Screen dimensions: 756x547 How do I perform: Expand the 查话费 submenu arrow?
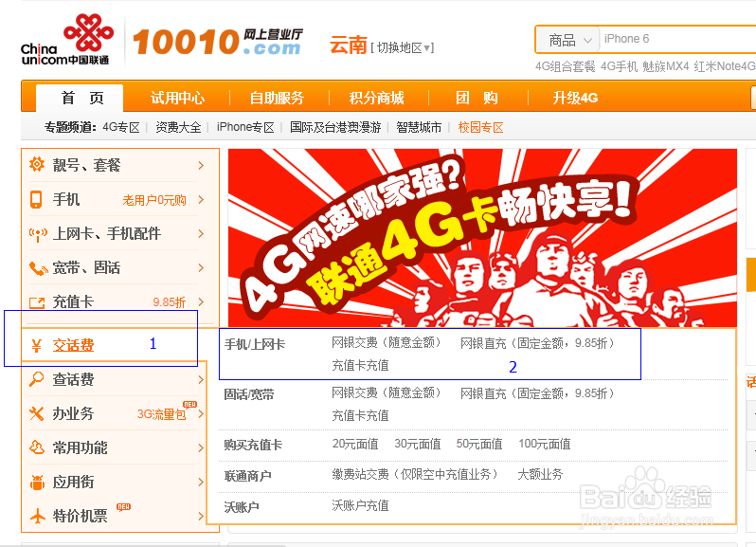coord(201,379)
